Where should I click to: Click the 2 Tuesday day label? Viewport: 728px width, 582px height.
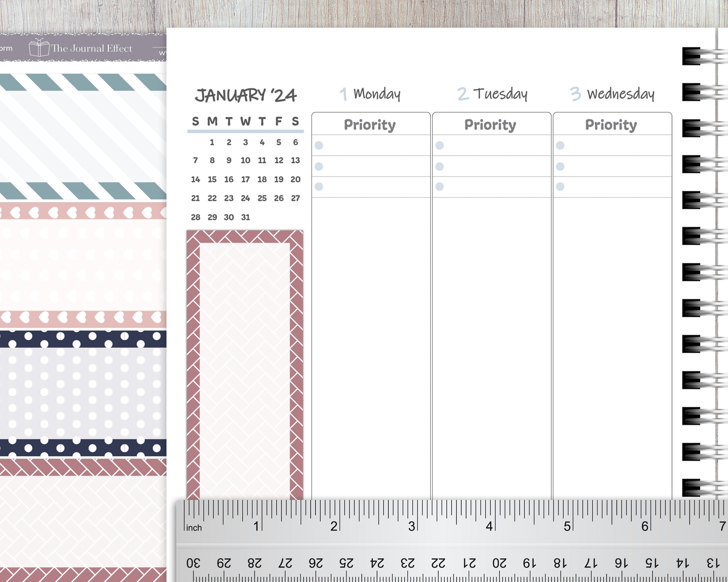pyautogui.click(x=492, y=94)
